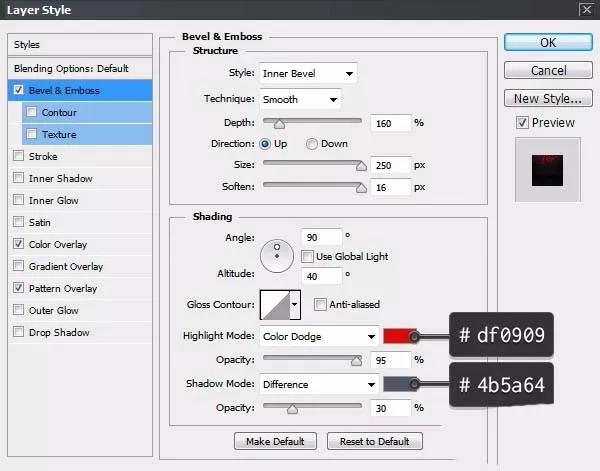Open the Stroke settings row

[x=80, y=156]
